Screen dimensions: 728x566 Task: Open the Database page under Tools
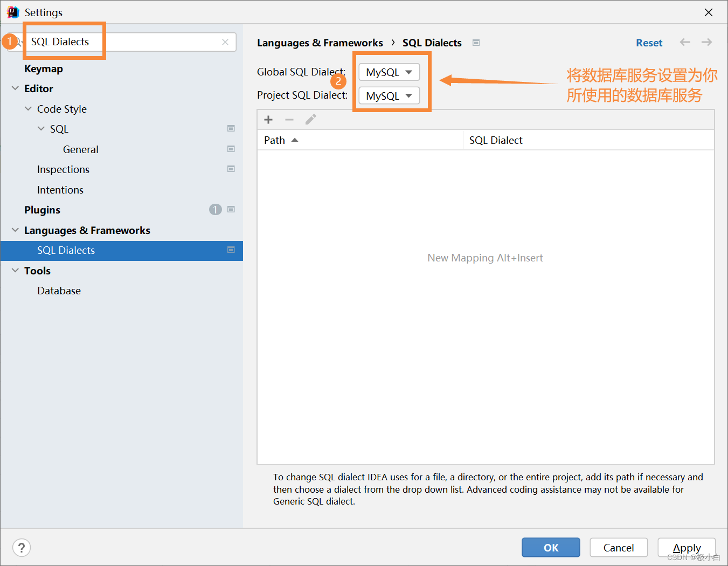[59, 291]
